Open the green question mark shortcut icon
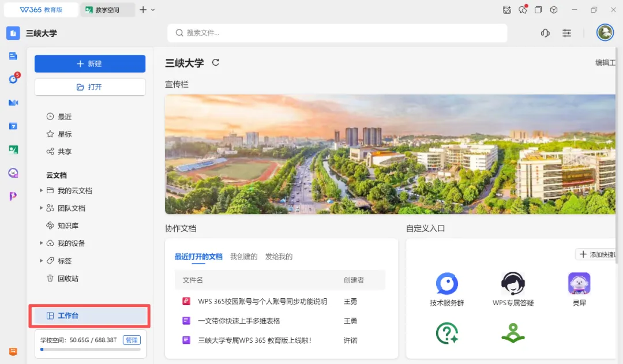This screenshot has height=364, width=623. tap(447, 333)
